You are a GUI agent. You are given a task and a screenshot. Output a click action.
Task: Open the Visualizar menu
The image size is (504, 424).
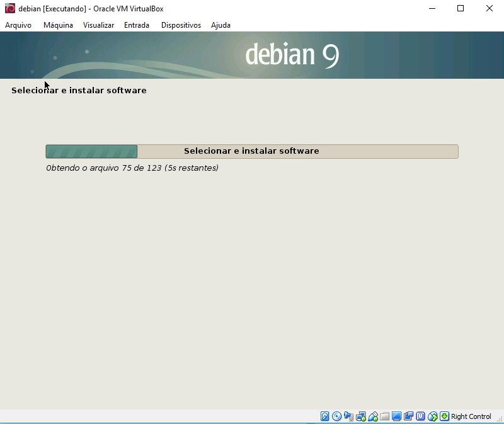(x=98, y=25)
